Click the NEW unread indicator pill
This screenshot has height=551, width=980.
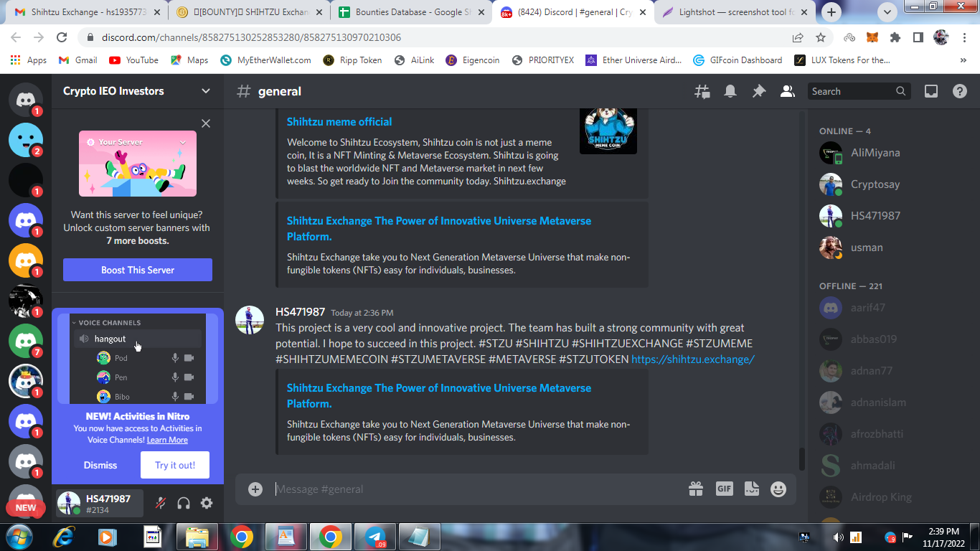26,507
